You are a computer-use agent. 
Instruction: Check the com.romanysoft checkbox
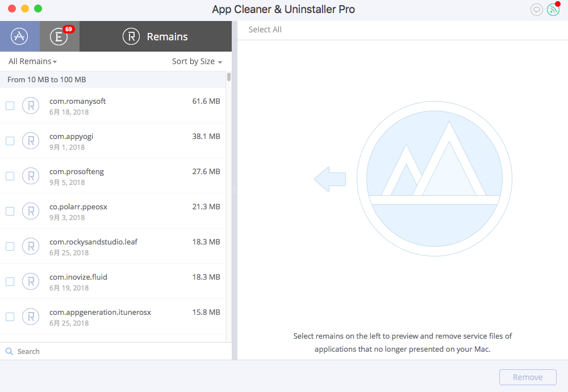10,106
